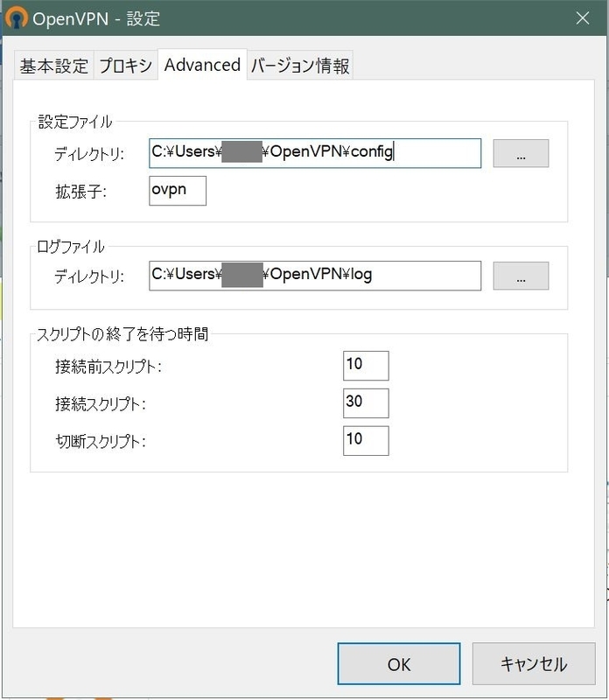Open the プロキシ tab
This screenshot has width=609, height=700.
pyautogui.click(x=126, y=66)
